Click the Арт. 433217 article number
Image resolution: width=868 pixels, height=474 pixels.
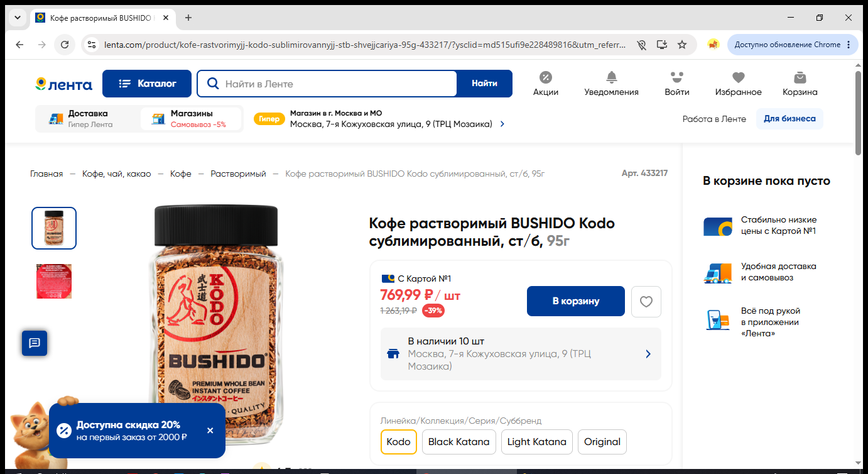click(644, 173)
